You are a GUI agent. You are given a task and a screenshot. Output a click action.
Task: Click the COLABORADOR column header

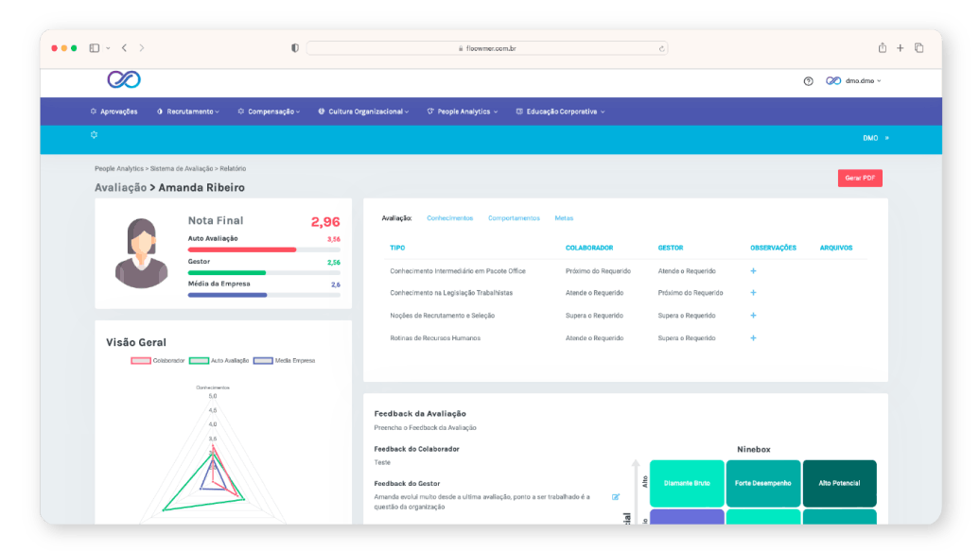(589, 248)
